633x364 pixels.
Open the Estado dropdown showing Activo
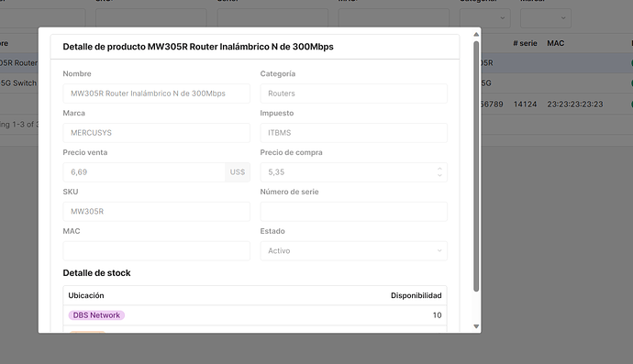[x=353, y=251]
